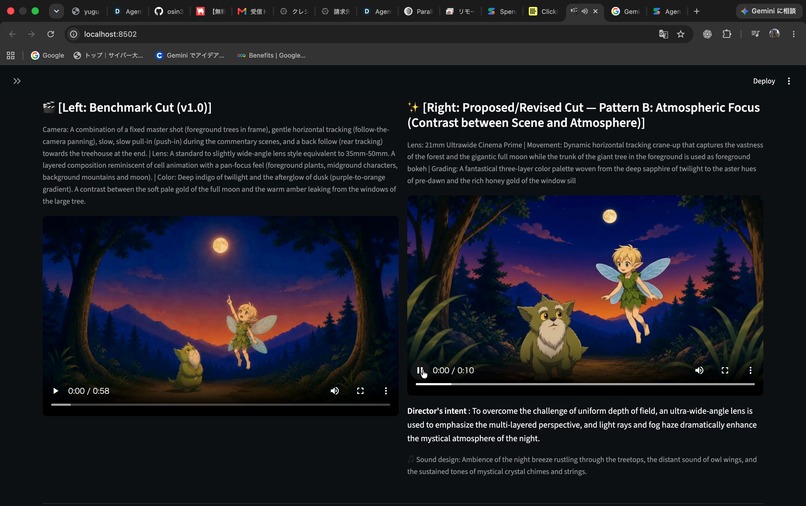
Task: Enter fullscreen on the Proposed Cut video
Action: coord(725,370)
